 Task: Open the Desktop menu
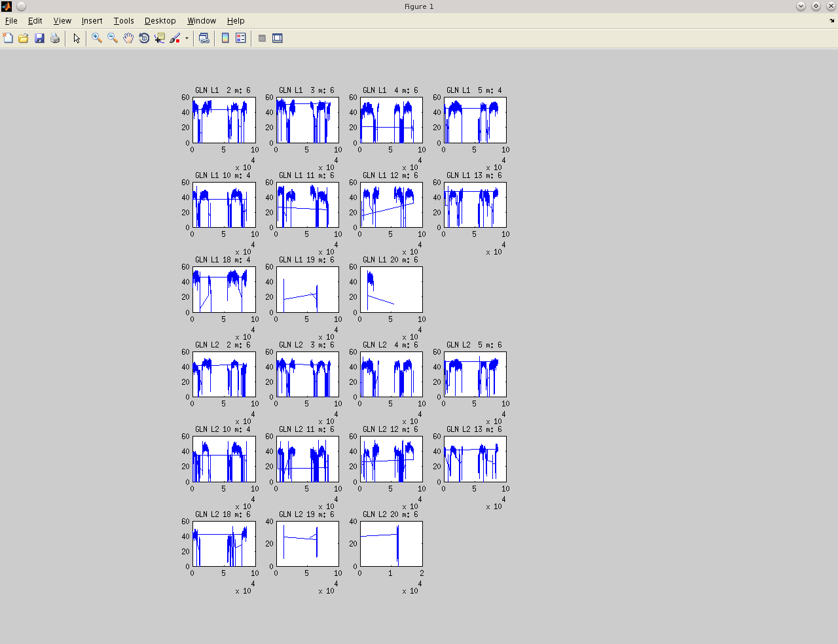[160, 21]
